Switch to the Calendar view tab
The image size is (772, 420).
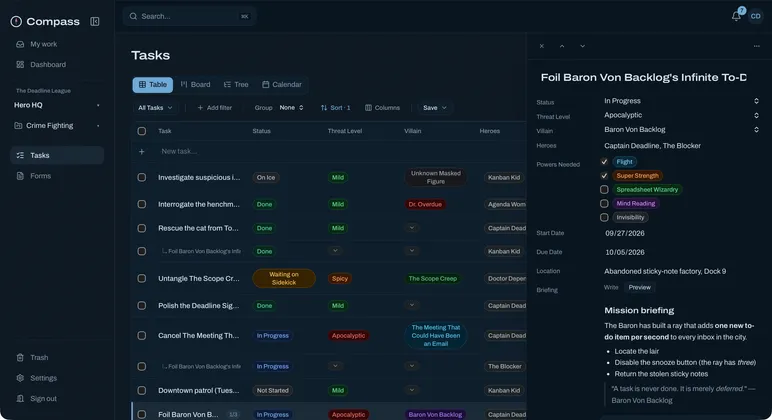pyautogui.click(x=282, y=85)
